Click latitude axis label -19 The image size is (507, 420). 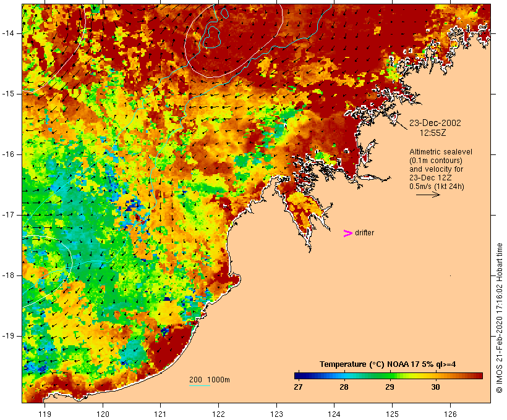[x=8, y=336]
